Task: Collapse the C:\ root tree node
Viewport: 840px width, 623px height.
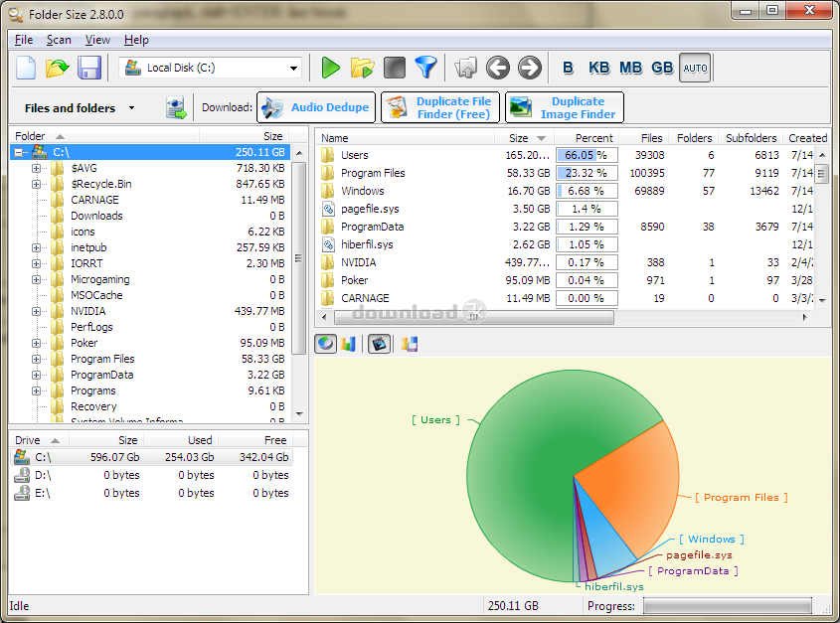Action: point(19,153)
